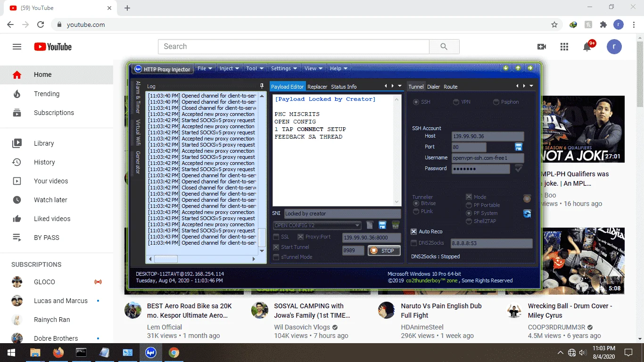Open the tab list arrow in Payload Editor panel
Viewport: 644px width, 362px height.
[400, 86]
